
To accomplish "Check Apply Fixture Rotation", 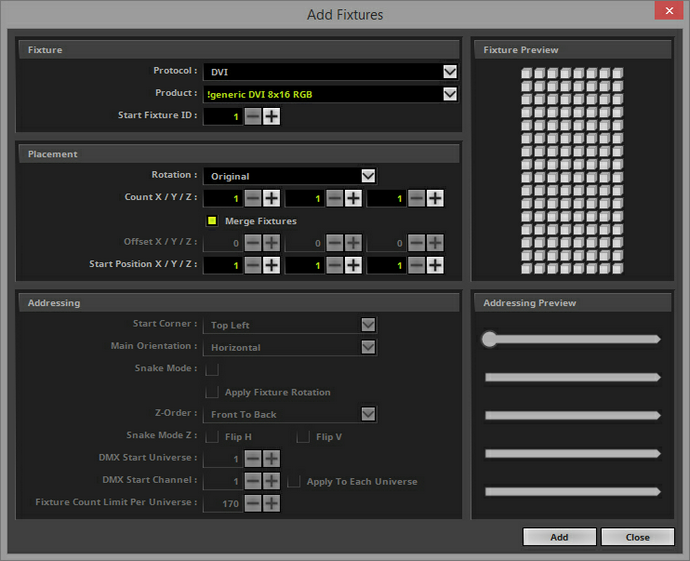I will [212, 392].
